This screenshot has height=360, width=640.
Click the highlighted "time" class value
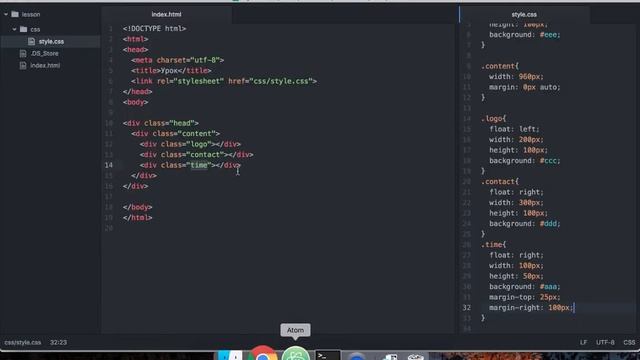point(199,165)
